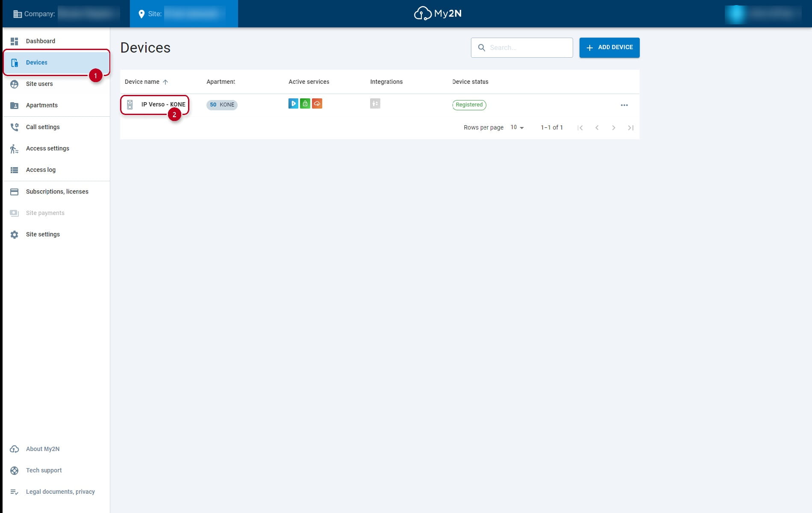Click the Registered status badge
812x513 pixels.
coord(469,105)
